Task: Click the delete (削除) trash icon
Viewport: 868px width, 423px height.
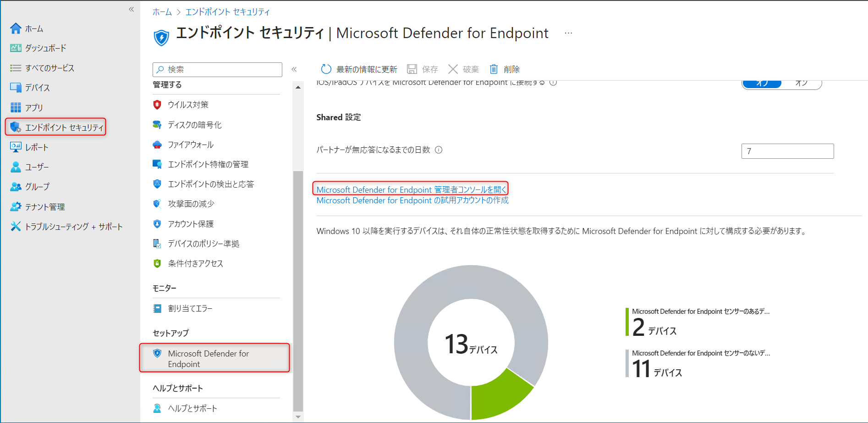Action: click(x=494, y=69)
